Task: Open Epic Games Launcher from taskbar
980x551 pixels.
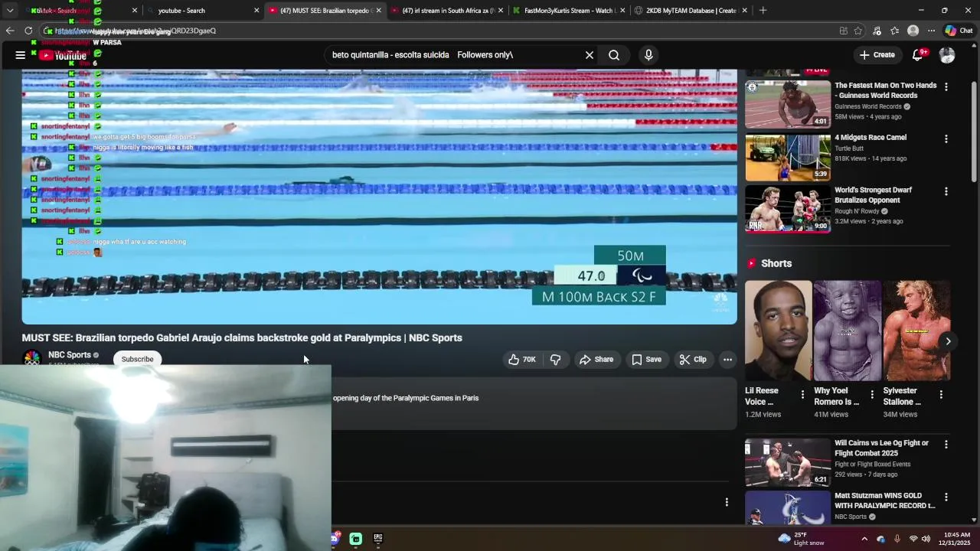Action: point(378,539)
